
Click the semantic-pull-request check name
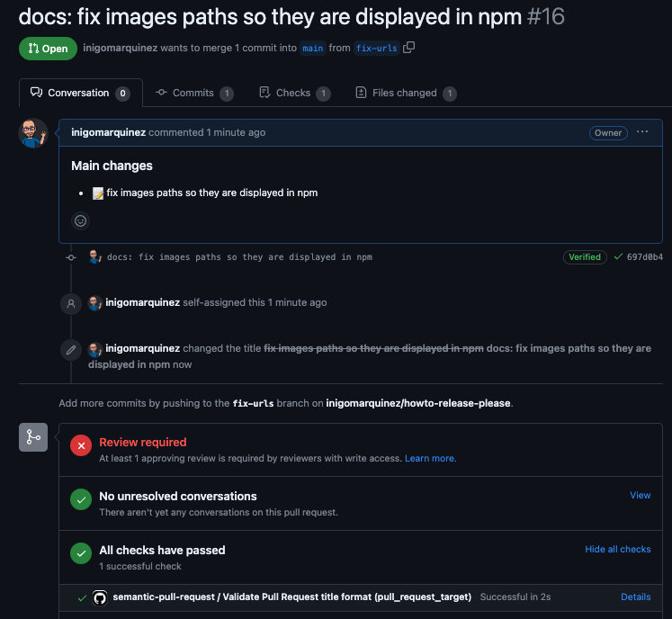click(291, 597)
